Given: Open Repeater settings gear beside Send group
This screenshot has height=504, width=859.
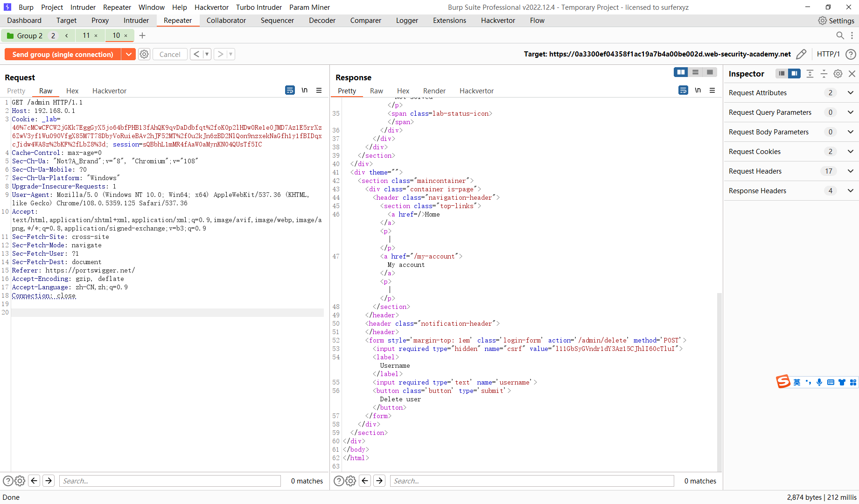Looking at the screenshot, I should click(x=144, y=54).
